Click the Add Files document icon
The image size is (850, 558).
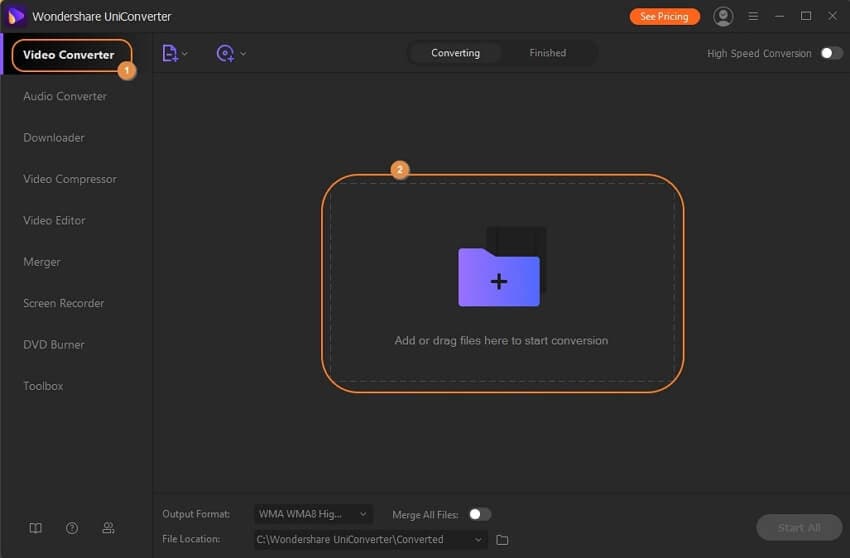(x=170, y=53)
